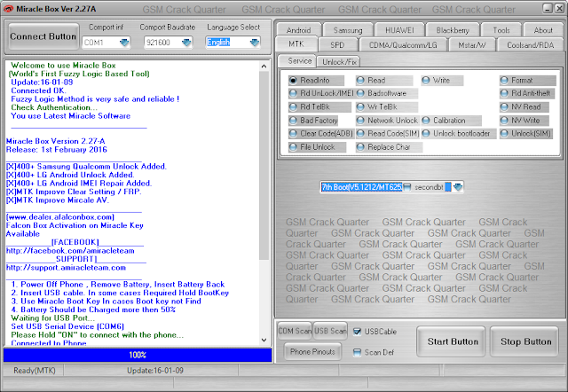Click the 100% blue progress bar
Screen dimensions: 568x392
pyautogui.click(x=138, y=355)
